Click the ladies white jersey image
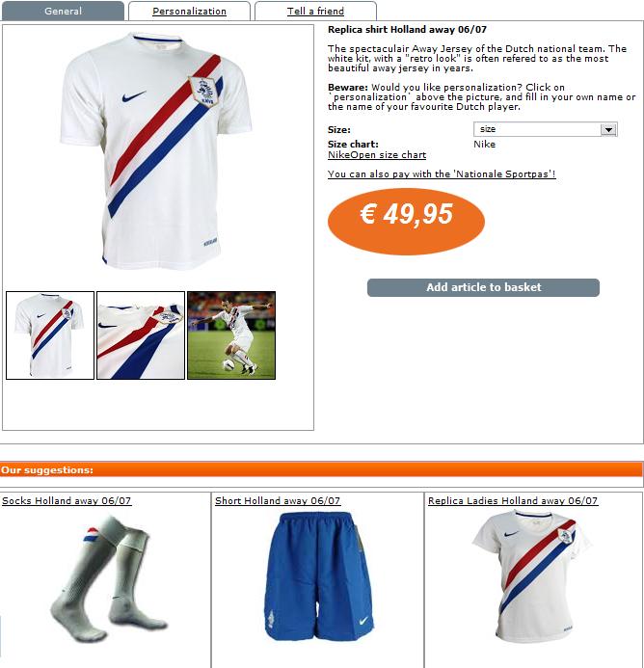The height and width of the screenshot is (668, 644). click(x=532, y=576)
